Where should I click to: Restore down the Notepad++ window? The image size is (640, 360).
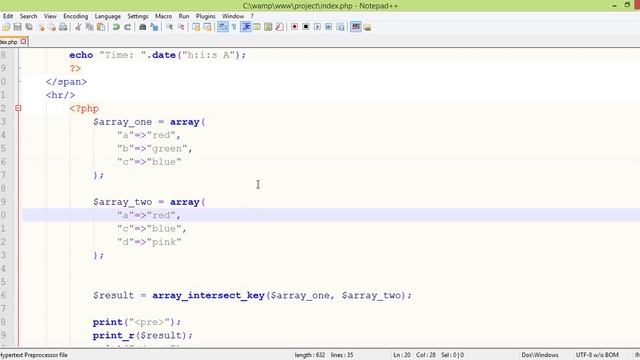(x=627, y=5)
